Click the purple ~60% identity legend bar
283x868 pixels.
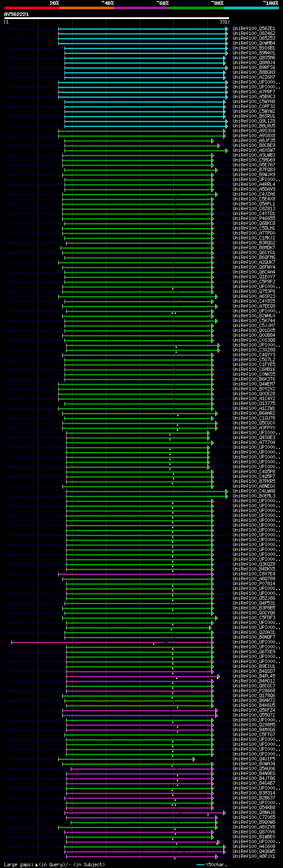point(141,8)
